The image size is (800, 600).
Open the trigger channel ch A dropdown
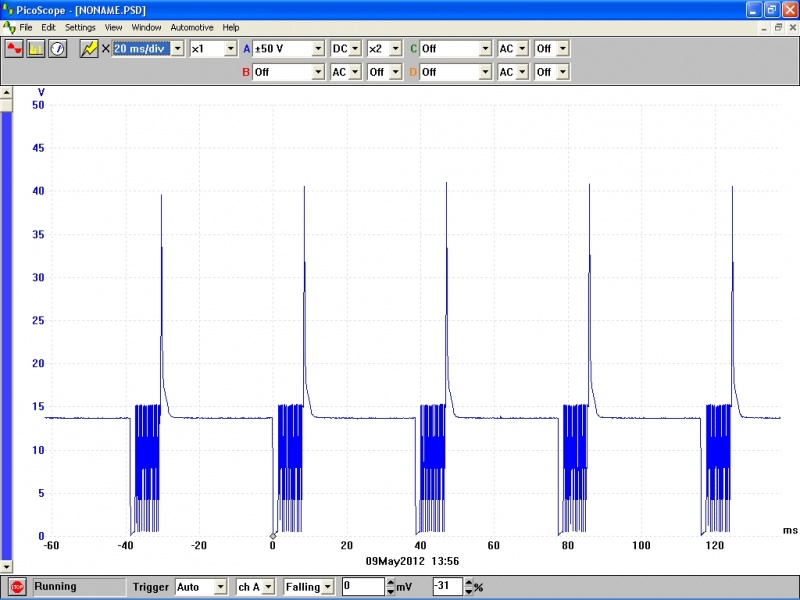coord(268,587)
